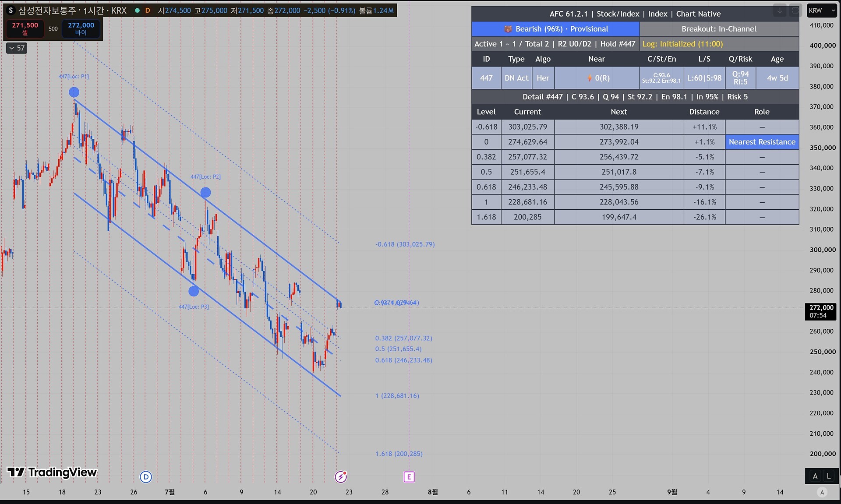Click the current price label 272,000
The height and width of the screenshot is (504, 841).
(x=821, y=311)
